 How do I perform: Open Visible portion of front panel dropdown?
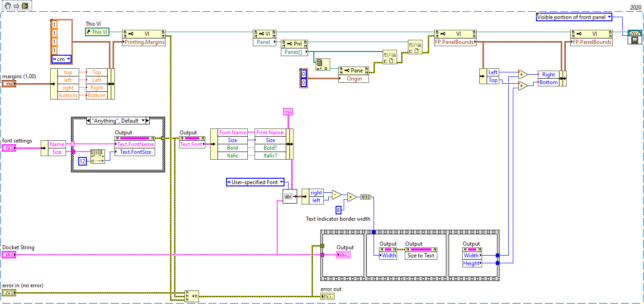tap(574, 17)
